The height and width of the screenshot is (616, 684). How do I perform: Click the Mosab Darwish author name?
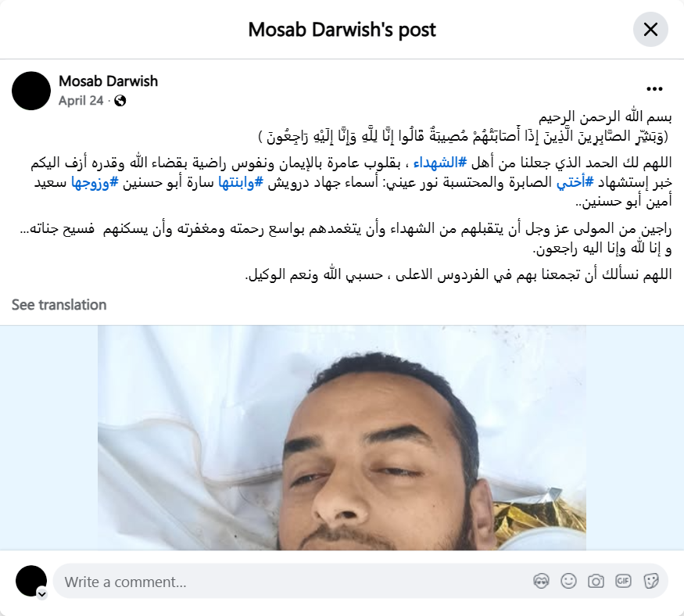(x=108, y=81)
